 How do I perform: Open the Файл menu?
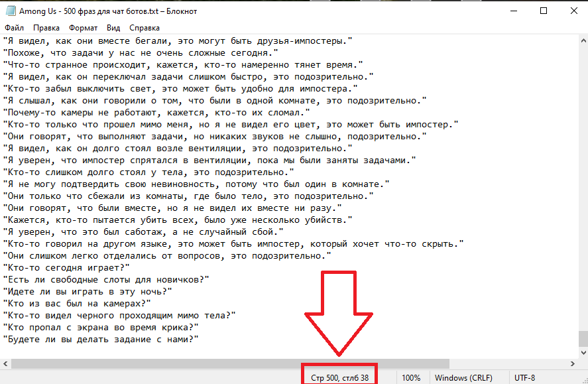pos(14,28)
